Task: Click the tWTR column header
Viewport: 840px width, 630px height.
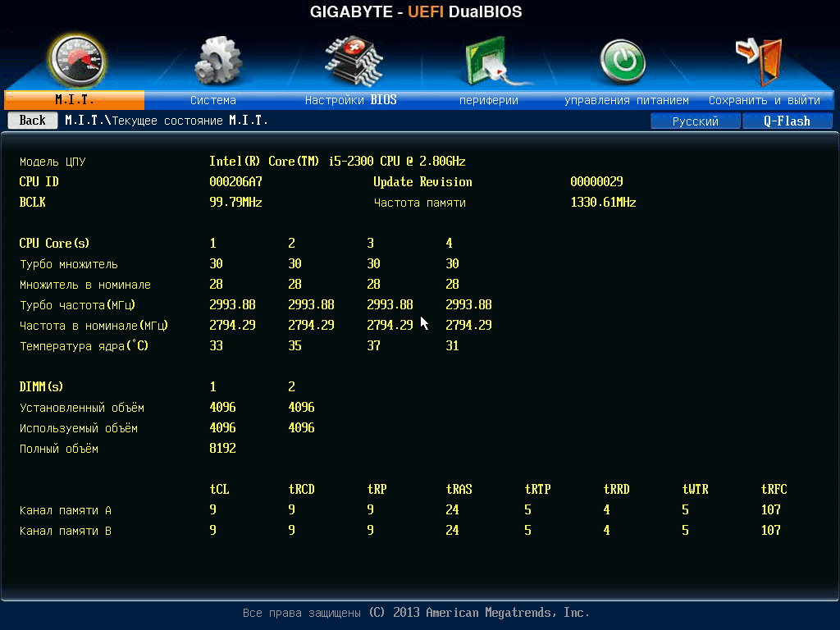Action: pos(695,489)
